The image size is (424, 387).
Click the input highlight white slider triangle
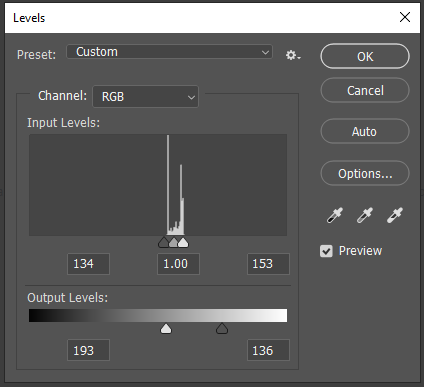click(x=183, y=242)
